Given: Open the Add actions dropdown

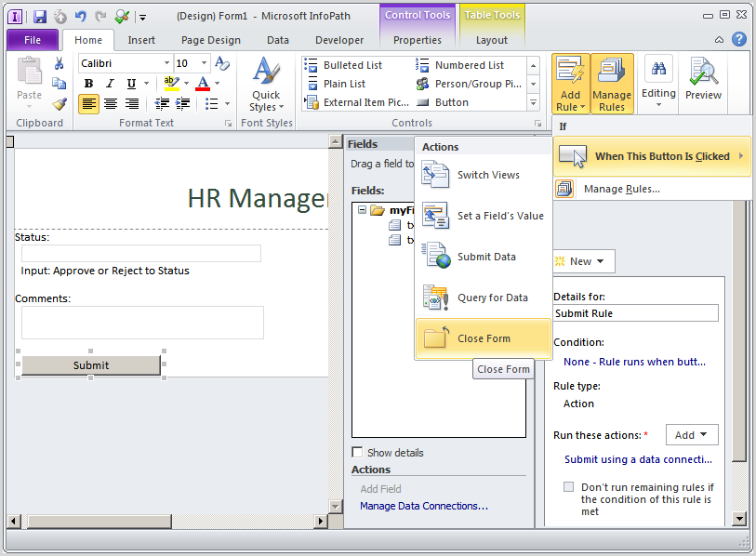Looking at the screenshot, I should [x=692, y=435].
